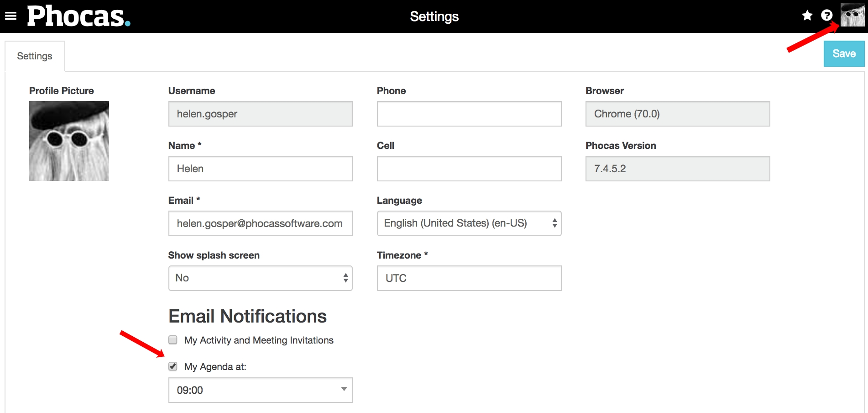
Task: Open the help question mark icon
Action: click(x=826, y=16)
